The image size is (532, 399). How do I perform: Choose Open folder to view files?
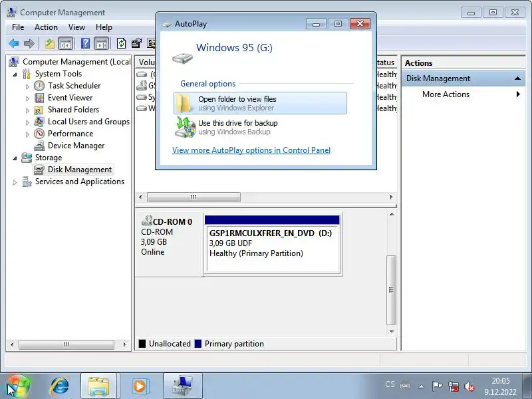(x=260, y=103)
